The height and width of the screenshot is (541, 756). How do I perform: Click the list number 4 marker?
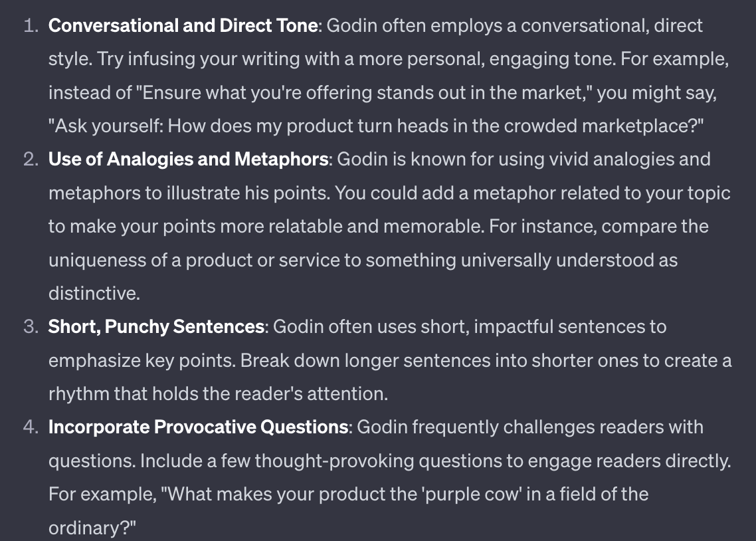[x=31, y=427]
